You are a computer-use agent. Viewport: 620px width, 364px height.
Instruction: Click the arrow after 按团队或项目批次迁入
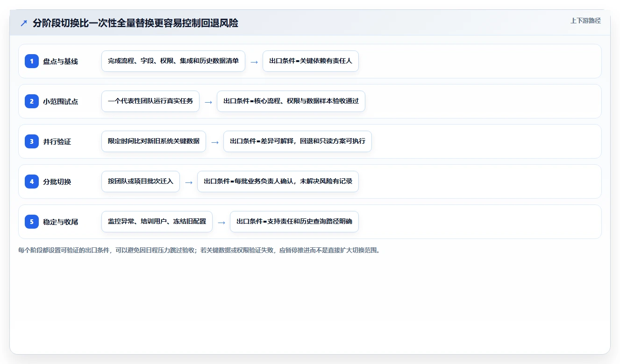tap(189, 182)
